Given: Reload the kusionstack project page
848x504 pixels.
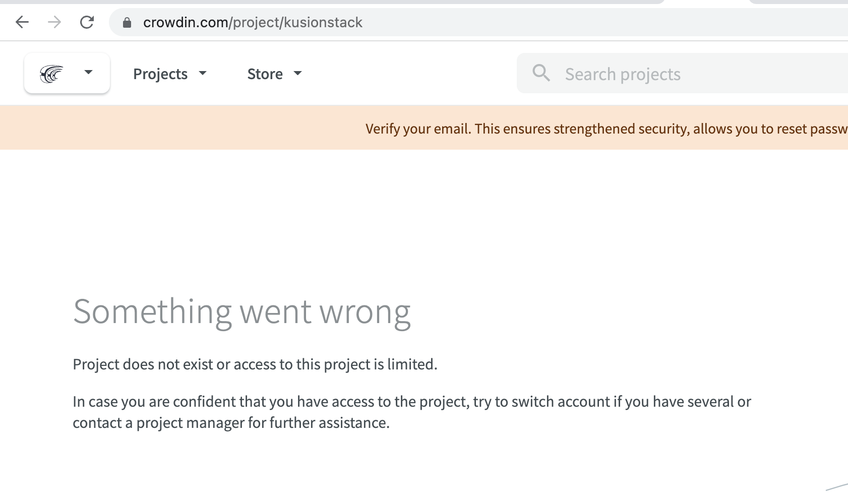Looking at the screenshot, I should [x=87, y=22].
